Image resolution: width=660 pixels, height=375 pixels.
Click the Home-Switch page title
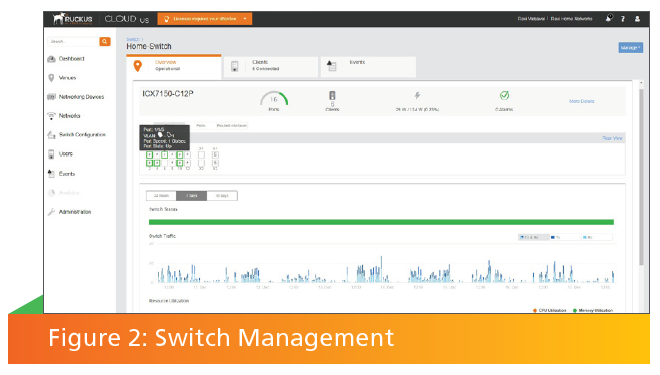[x=149, y=46]
